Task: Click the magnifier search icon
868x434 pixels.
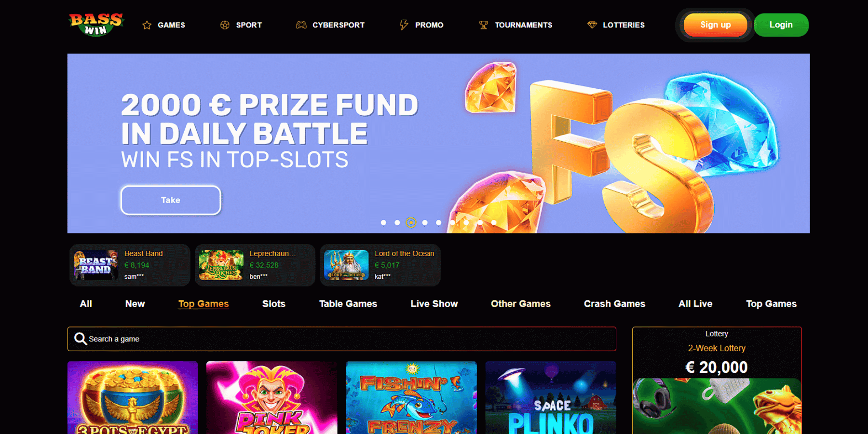Action: pyautogui.click(x=81, y=339)
